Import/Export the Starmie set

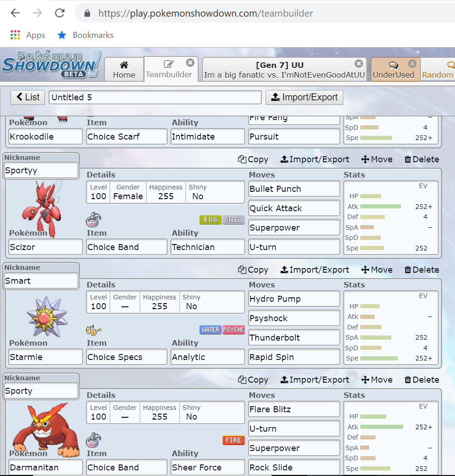click(315, 270)
